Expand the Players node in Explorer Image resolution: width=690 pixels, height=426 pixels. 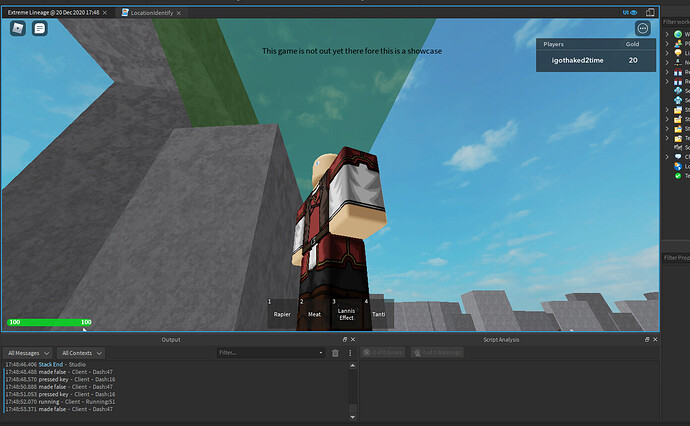coord(667,44)
